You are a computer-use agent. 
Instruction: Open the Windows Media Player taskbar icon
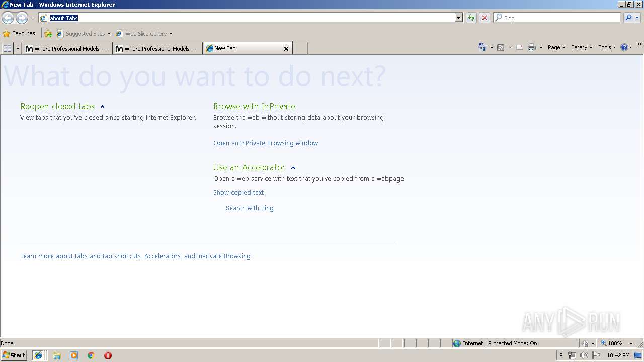coord(74,355)
